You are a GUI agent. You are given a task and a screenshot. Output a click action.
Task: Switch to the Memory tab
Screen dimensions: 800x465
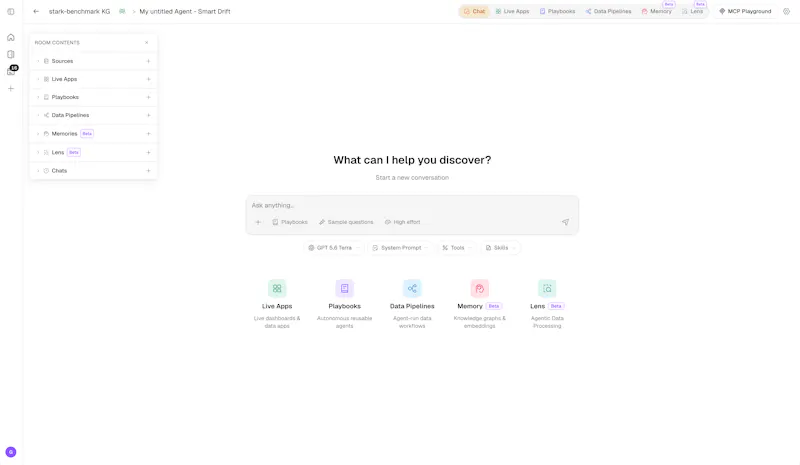click(x=657, y=11)
